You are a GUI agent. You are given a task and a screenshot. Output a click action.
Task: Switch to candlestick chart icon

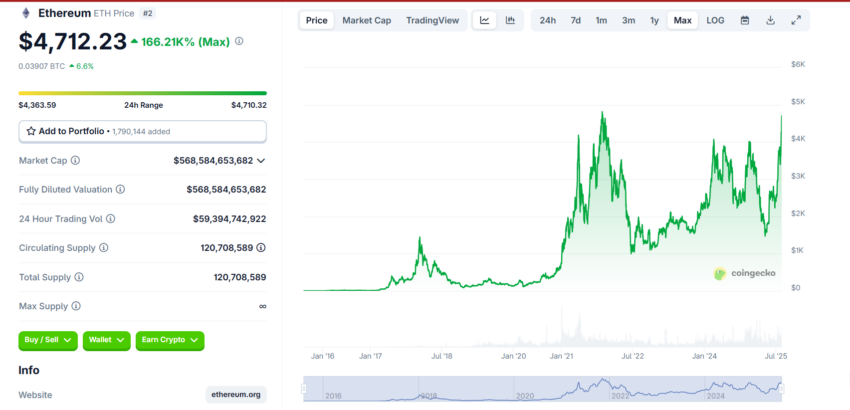tap(510, 21)
